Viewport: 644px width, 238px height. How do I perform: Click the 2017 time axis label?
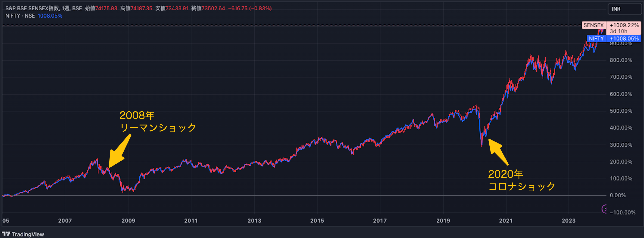380,221
